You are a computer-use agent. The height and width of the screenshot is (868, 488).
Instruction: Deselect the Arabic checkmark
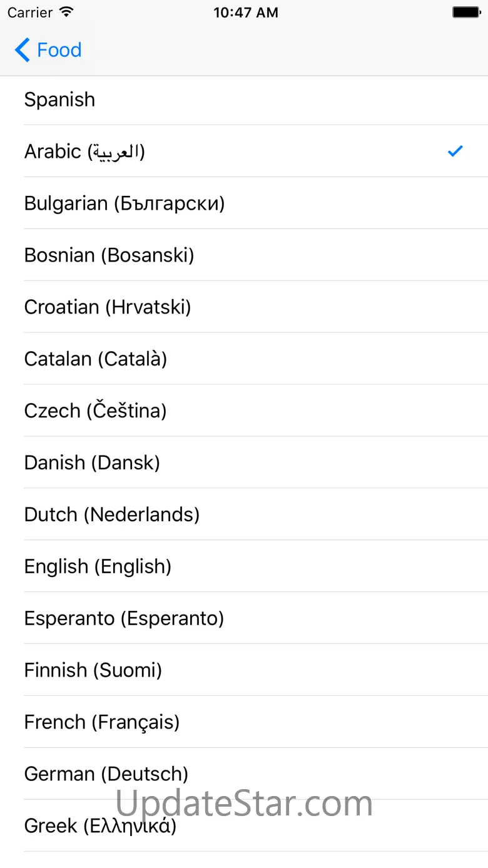click(455, 151)
